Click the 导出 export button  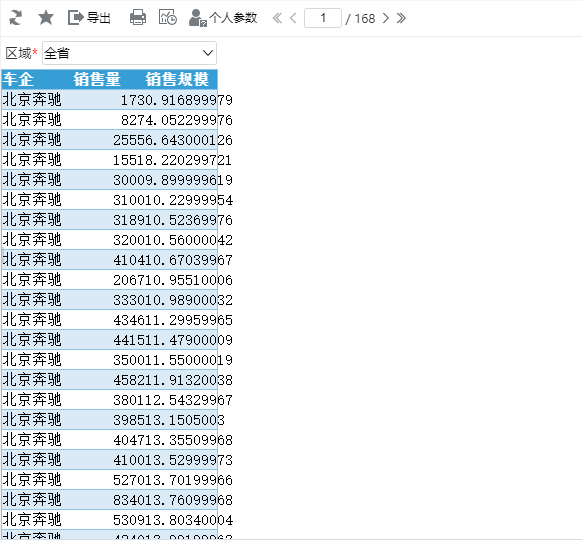[x=89, y=17]
